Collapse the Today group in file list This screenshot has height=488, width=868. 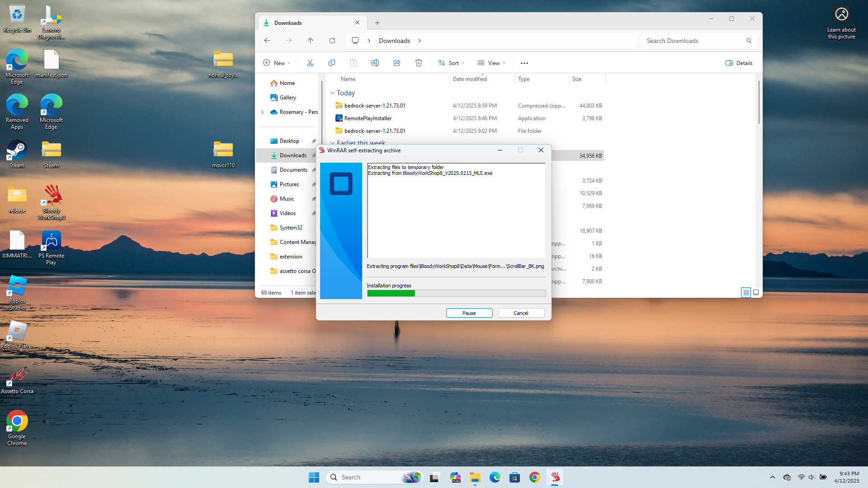pyautogui.click(x=332, y=93)
